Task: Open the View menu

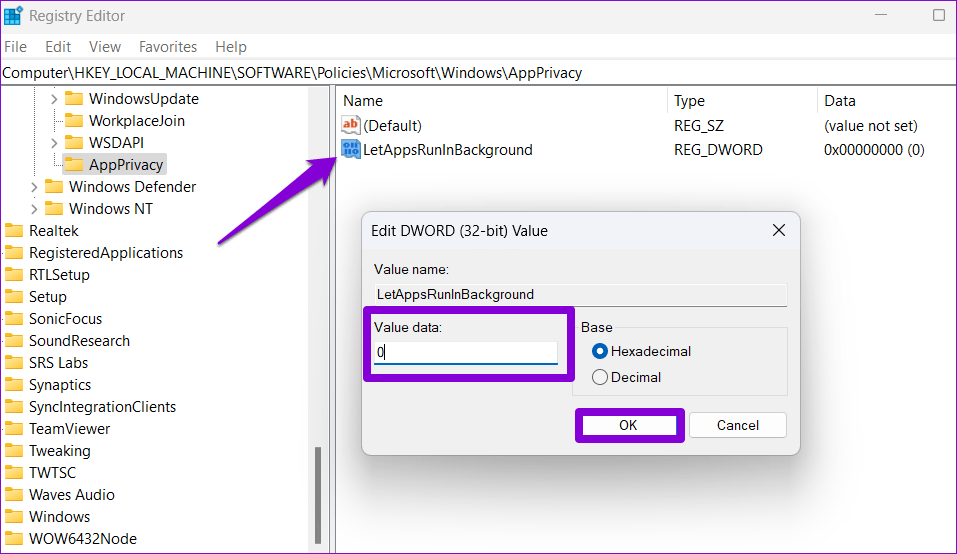Action: click(104, 46)
